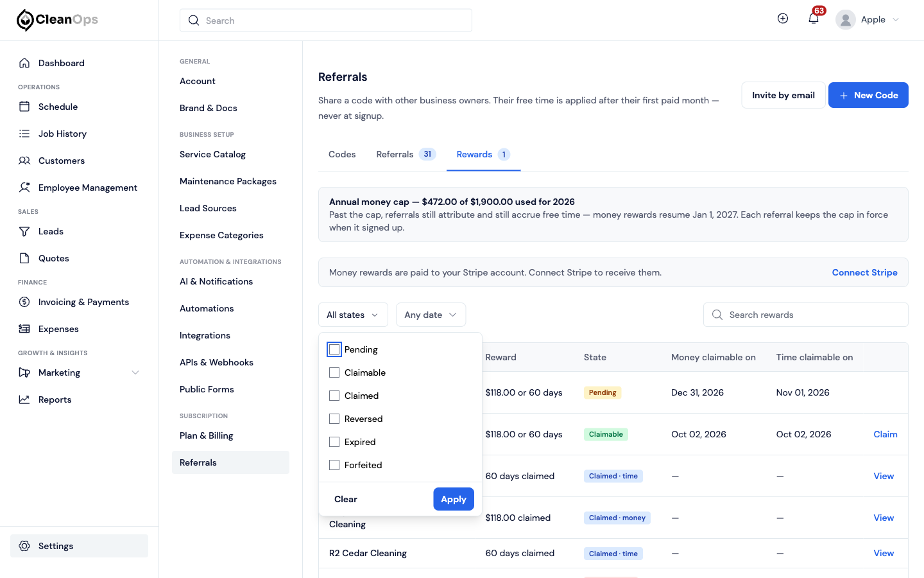This screenshot has height=578, width=924.
Task: Click the Employee Management icon
Action: coord(24,188)
